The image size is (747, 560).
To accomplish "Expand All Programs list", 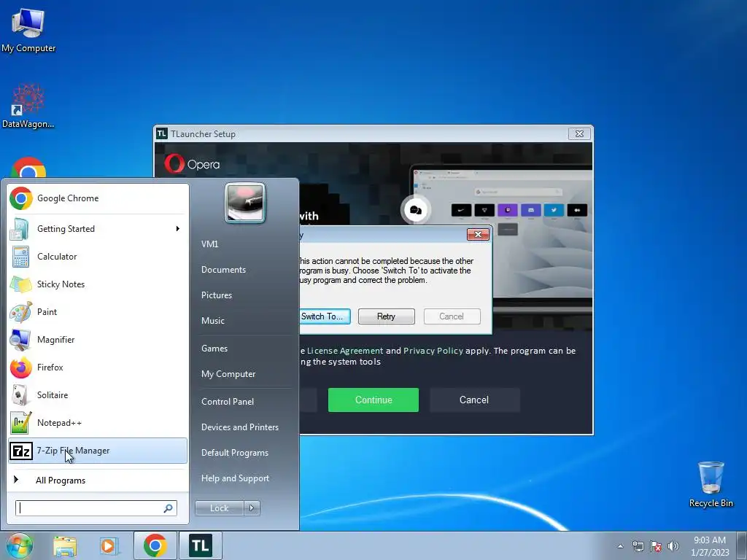I will 98,480.
